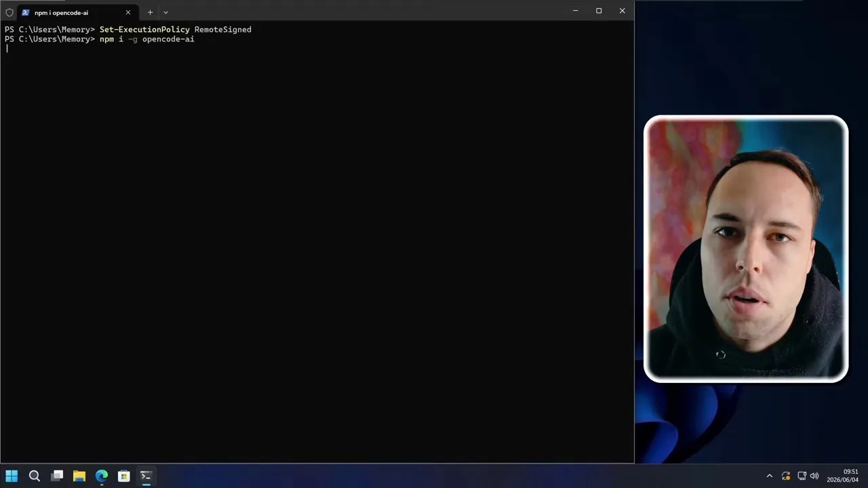Click 'opencode-ai' package name text
Screen dimensions: 868x488
pos(168,39)
